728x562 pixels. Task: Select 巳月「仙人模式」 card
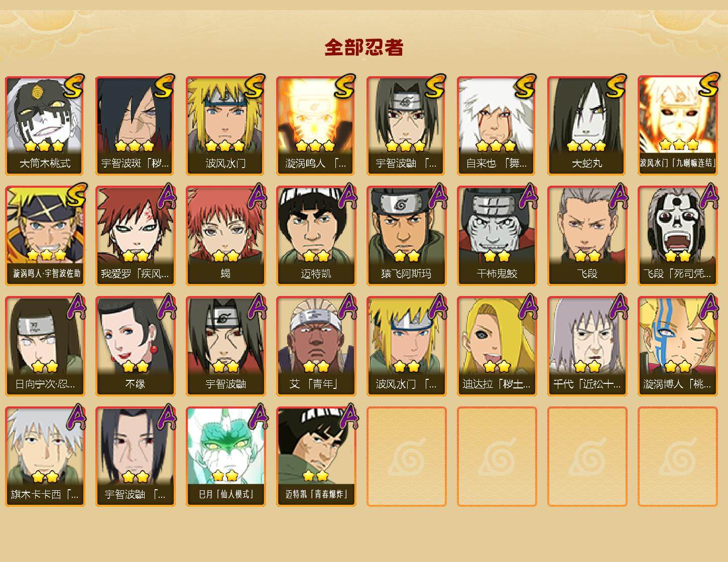(x=225, y=457)
